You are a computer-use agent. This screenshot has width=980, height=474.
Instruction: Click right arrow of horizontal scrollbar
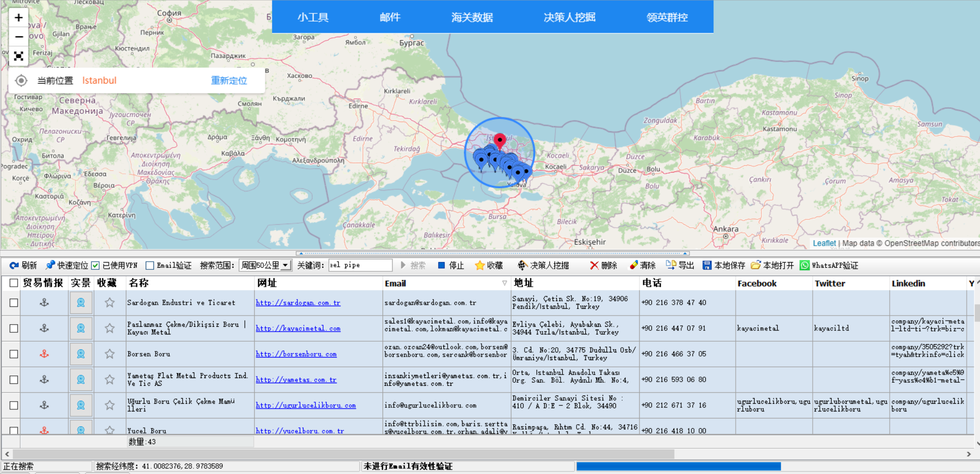click(969, 454)
